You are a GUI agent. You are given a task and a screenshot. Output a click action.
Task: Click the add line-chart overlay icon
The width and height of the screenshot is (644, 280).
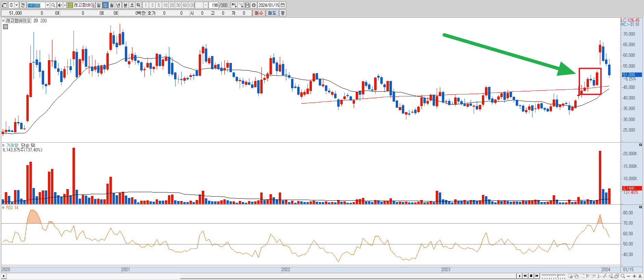241,5
